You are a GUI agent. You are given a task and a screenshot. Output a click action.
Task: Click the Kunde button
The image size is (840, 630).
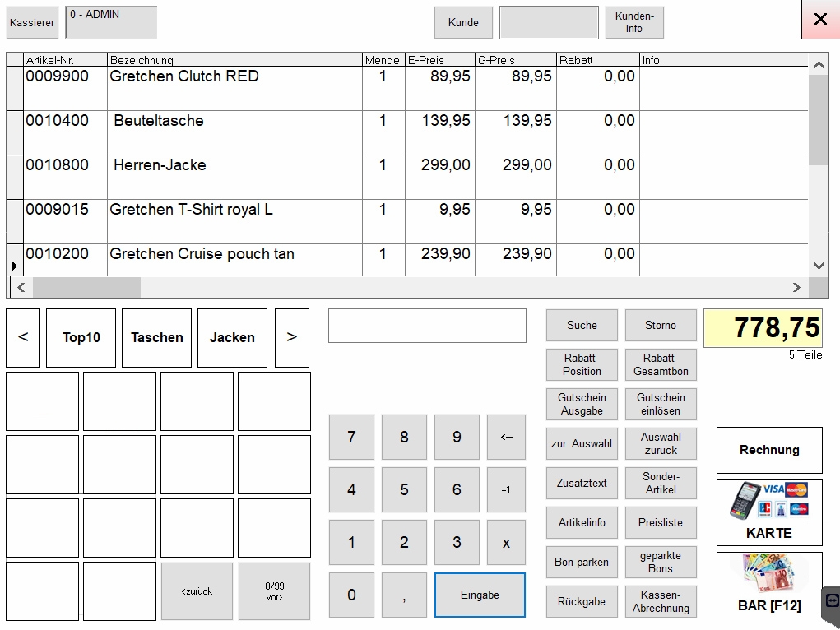click(x=463, y=22)
